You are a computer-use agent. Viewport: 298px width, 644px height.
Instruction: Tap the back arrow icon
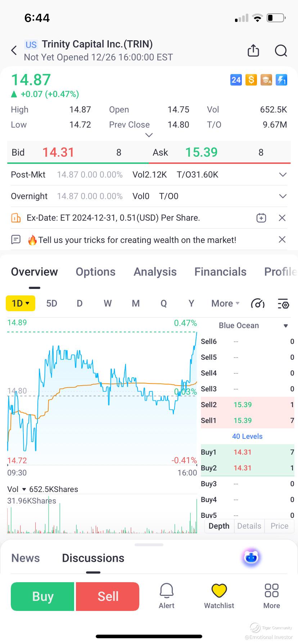(14, 50)
